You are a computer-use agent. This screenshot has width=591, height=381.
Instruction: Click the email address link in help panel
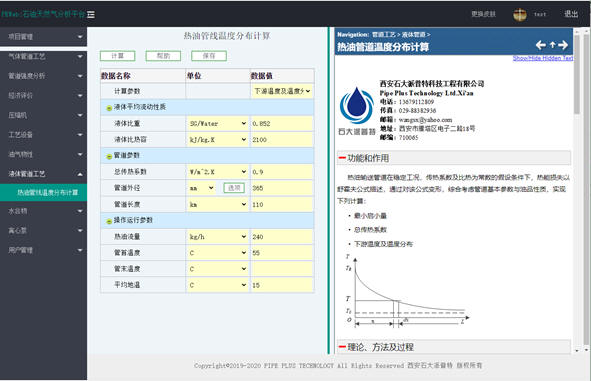click(x=426, y=120)
